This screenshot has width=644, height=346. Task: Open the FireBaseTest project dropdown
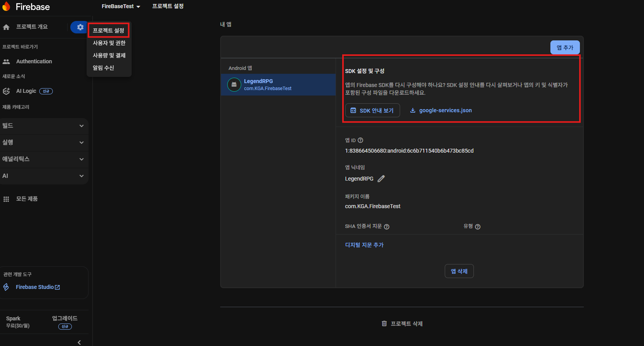tap(121, 6)
